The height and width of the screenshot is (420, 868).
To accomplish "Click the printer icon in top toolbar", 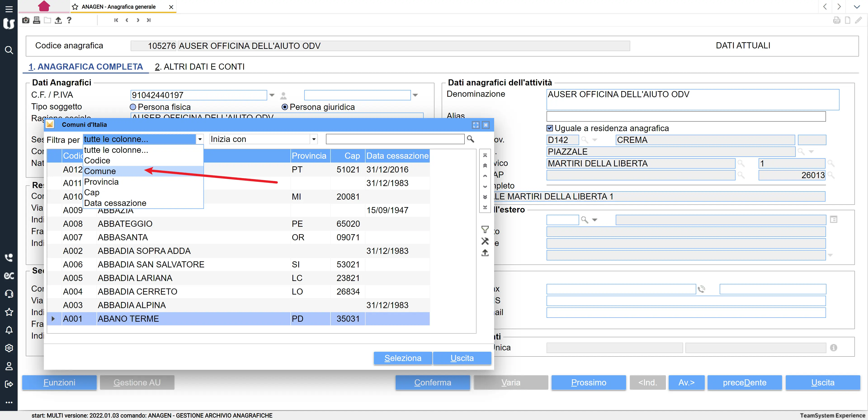I will click(36, 20).
